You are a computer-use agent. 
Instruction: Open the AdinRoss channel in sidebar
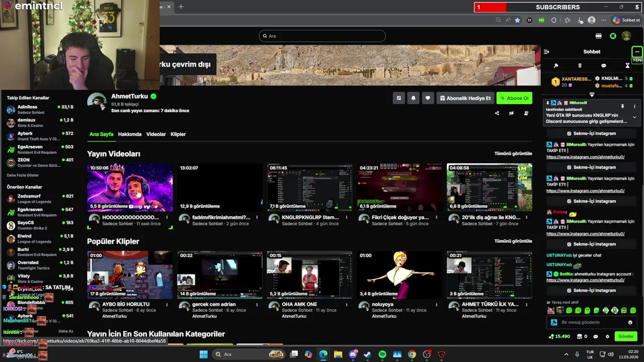point(40,109)
